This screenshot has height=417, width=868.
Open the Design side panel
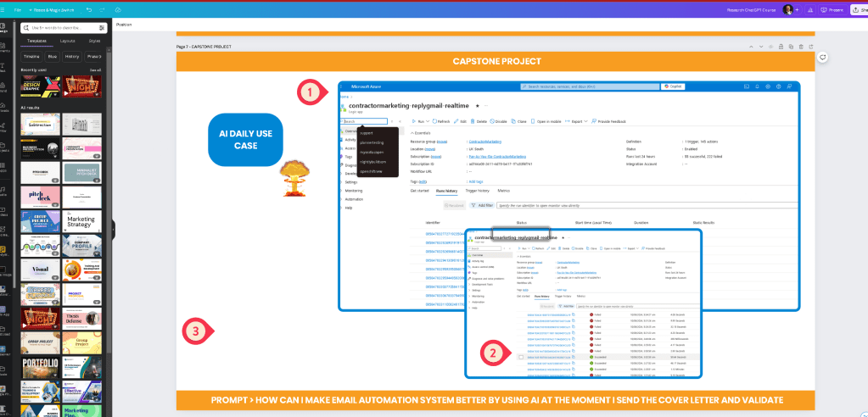[x=4, y=29]
